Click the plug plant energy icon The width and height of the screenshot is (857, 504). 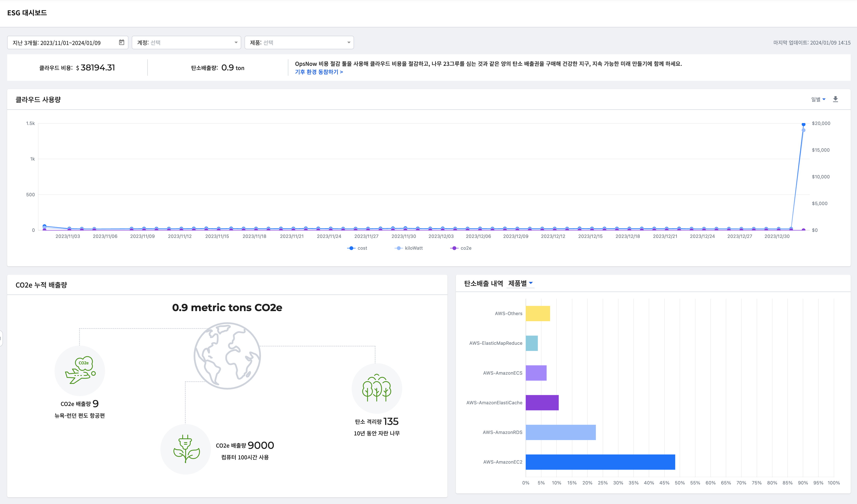coord(186,449)
